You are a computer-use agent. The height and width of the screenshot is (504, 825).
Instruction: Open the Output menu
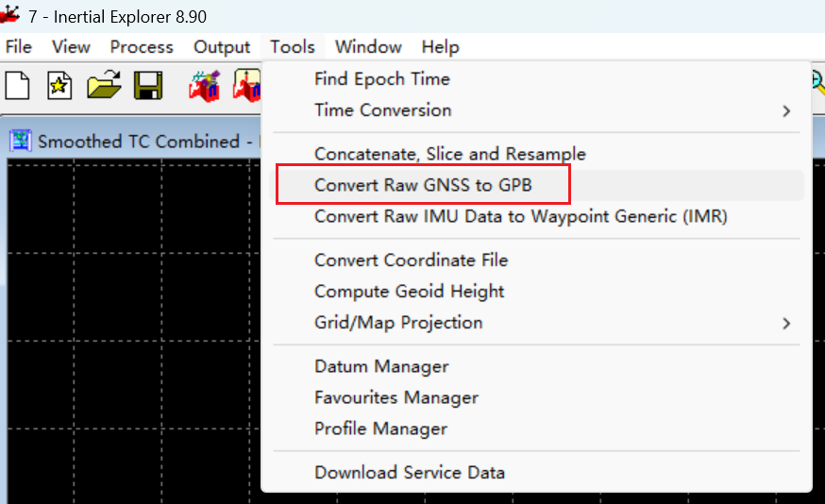222,47
